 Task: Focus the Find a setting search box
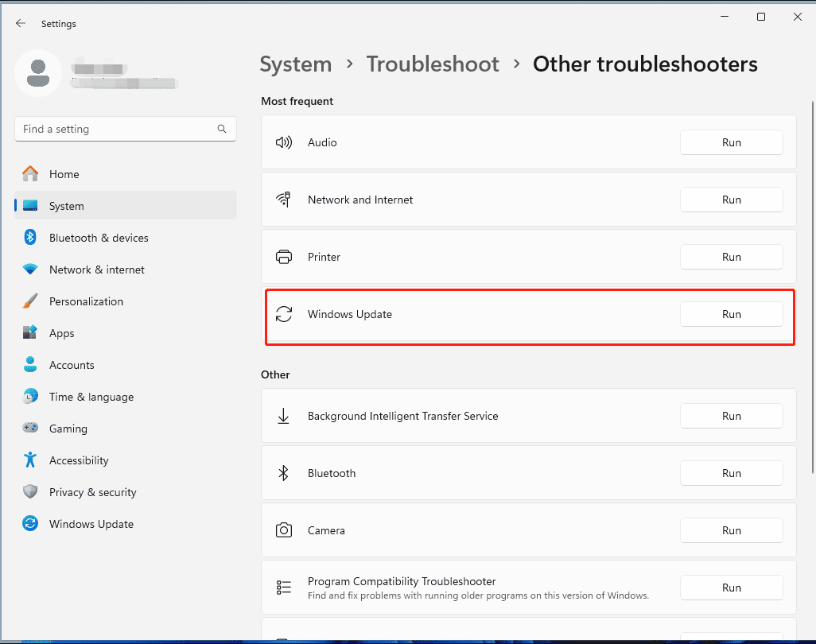(126, 129)
